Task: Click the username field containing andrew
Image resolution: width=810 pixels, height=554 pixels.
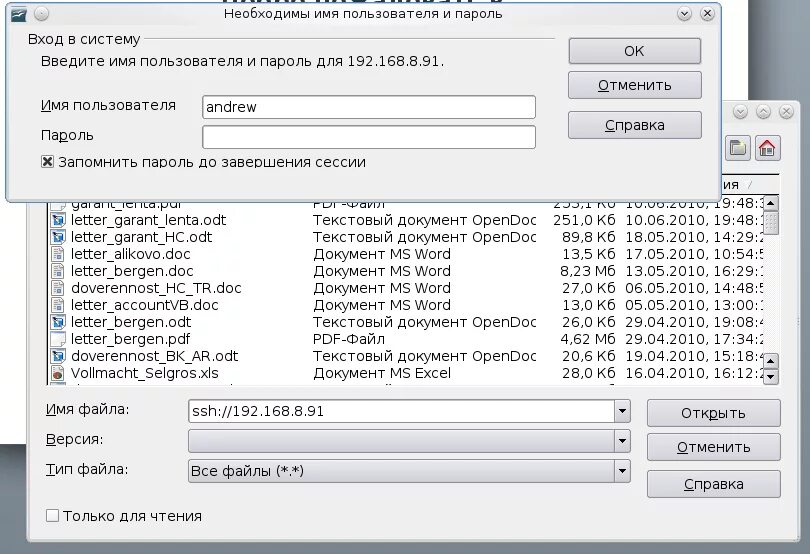Action: (369, 107)
